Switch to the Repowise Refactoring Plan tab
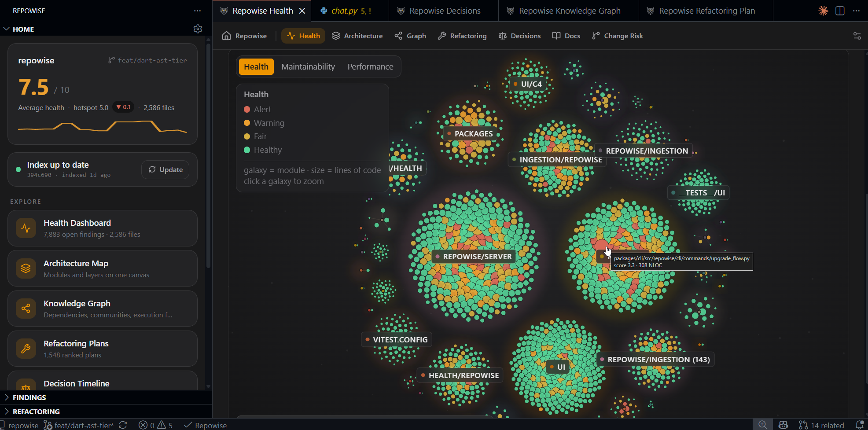Viewport: 868px width, 430px height. click(x=706, y=11)
